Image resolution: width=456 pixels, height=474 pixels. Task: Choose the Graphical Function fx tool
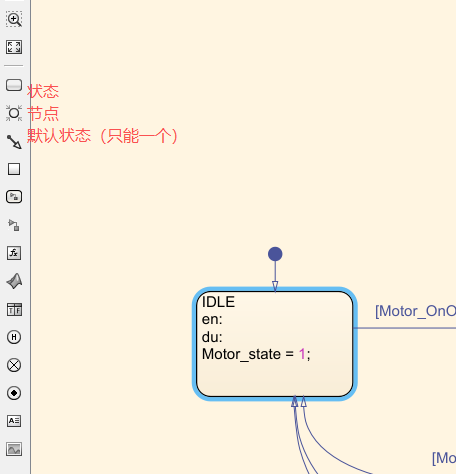(x=14, y=253)
